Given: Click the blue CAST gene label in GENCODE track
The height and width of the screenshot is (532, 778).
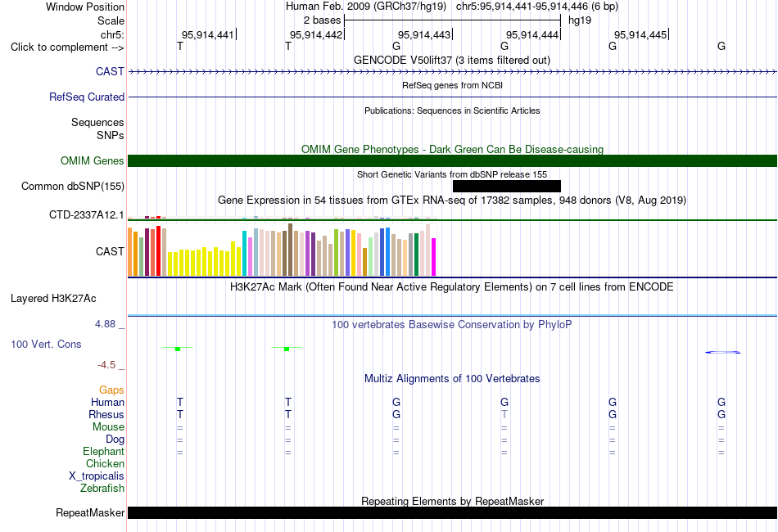Looking at the screenshot, I should (110, 71).
